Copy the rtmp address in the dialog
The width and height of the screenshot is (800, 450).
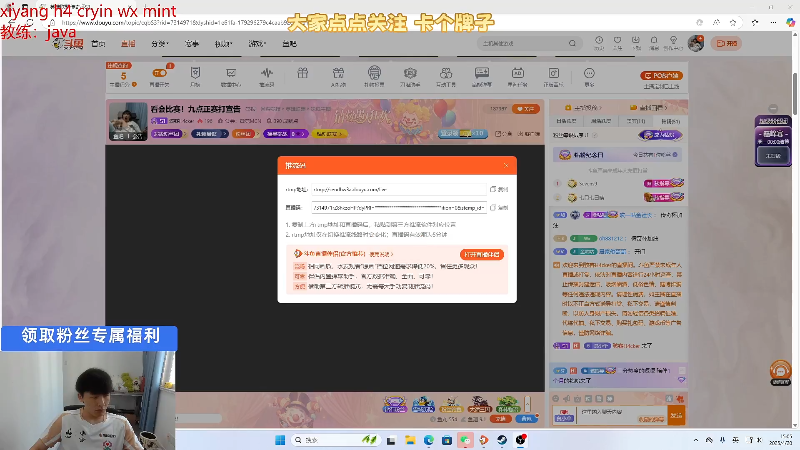point(499,189)
